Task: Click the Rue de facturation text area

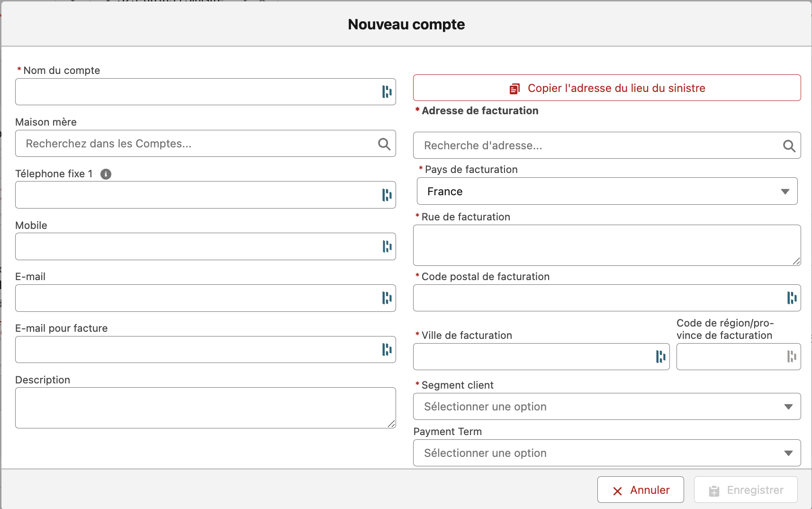Action: 607,245
